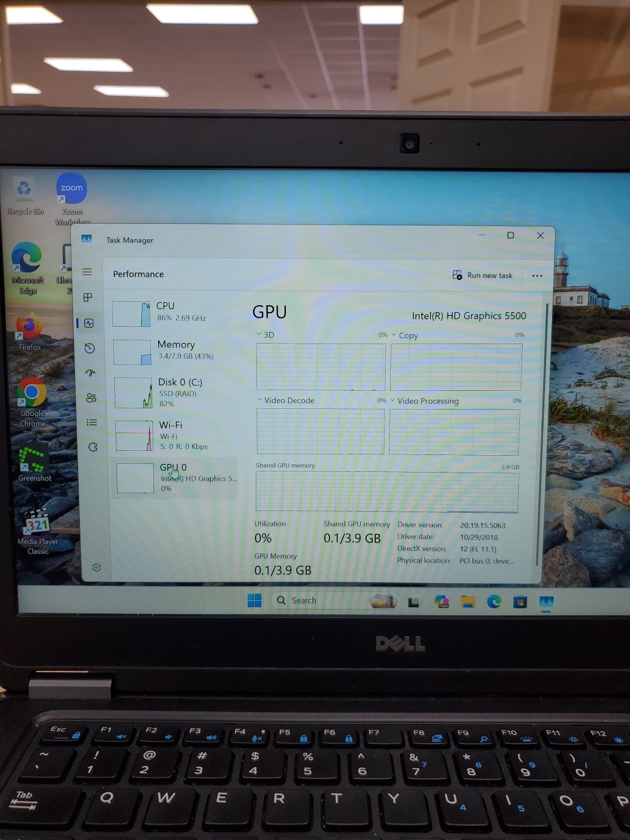The width and height of the screenshot is (630, 840).
Task: Click the Physical location PCI bus value
Action: [487, 561]
